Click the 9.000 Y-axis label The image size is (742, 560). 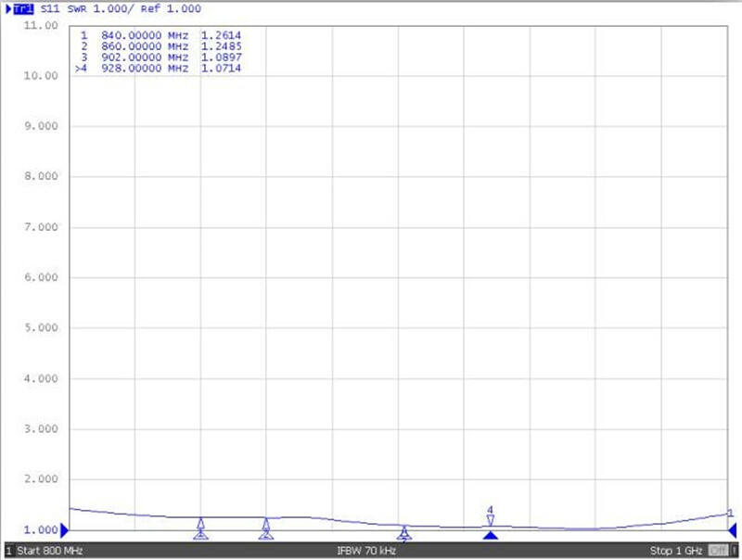pos(41,126)
